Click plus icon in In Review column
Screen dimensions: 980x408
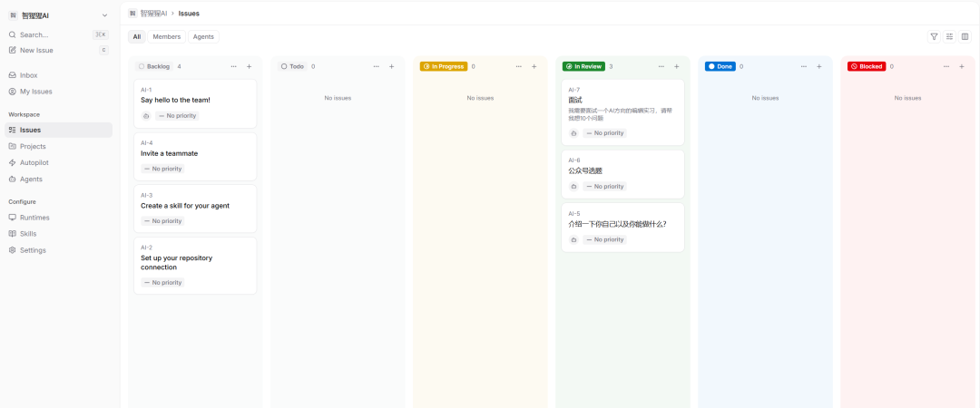(x=676, y=66)
